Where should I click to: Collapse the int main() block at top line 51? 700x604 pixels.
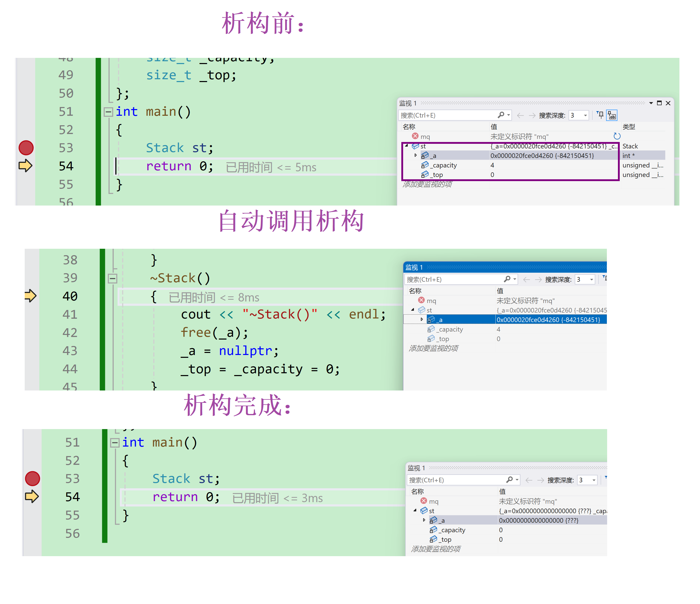tap(108, 112)
